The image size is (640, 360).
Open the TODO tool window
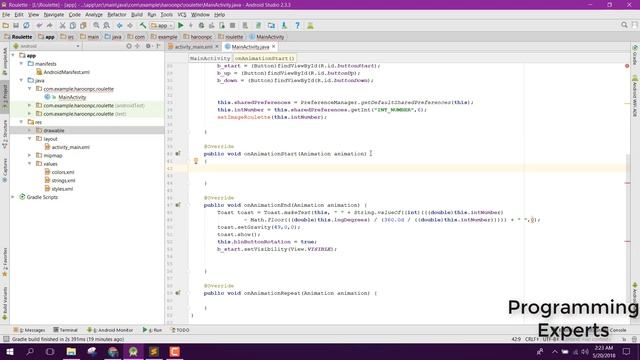[x=180, y=330]
